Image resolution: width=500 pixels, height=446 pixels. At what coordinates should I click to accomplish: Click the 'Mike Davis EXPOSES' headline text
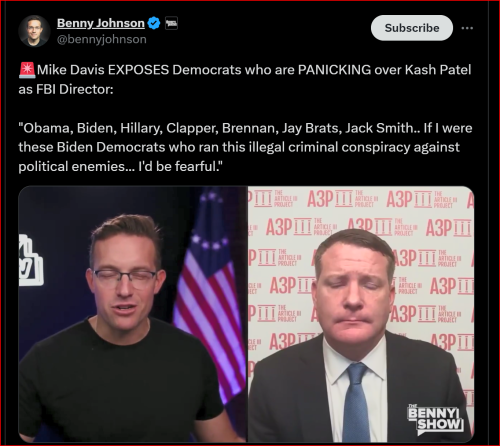pyautogui.click(x=103, y=70)
